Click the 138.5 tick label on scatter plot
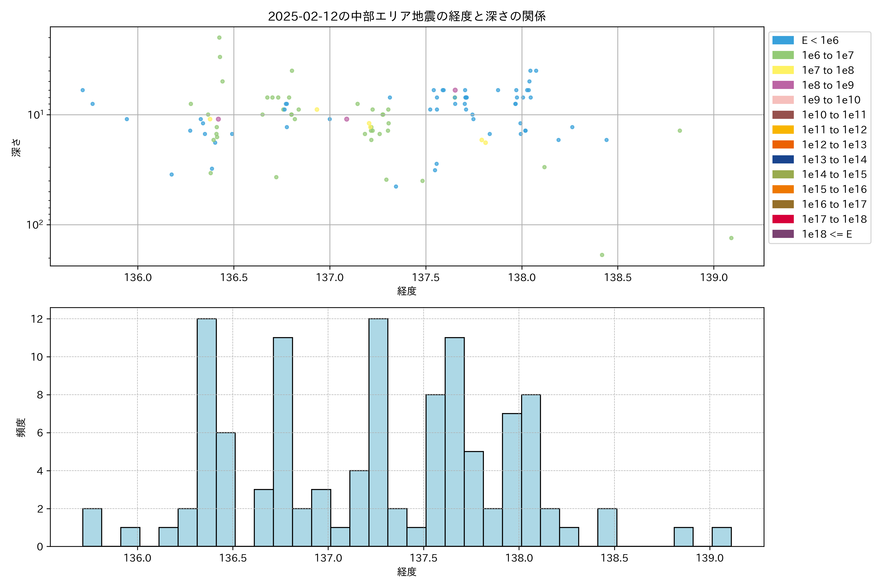882x588 pixels. (x=618, y=278)
